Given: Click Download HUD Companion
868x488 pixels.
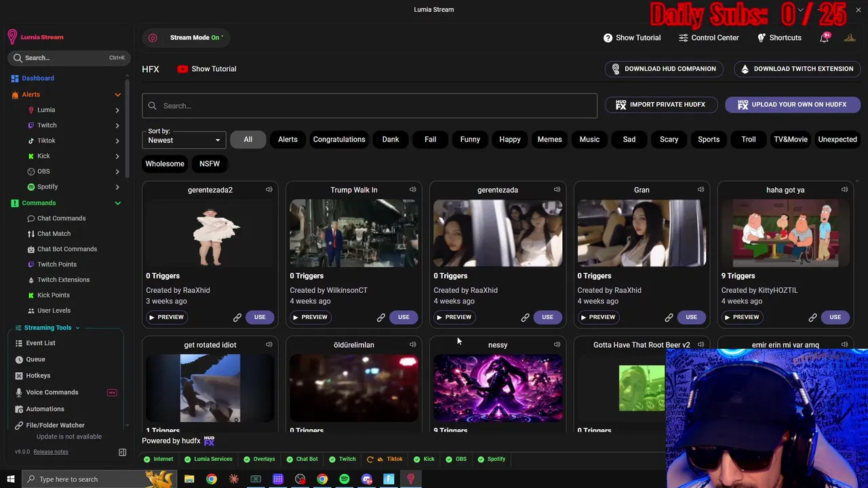Looking at the screenshot, I should pos(664,68).
